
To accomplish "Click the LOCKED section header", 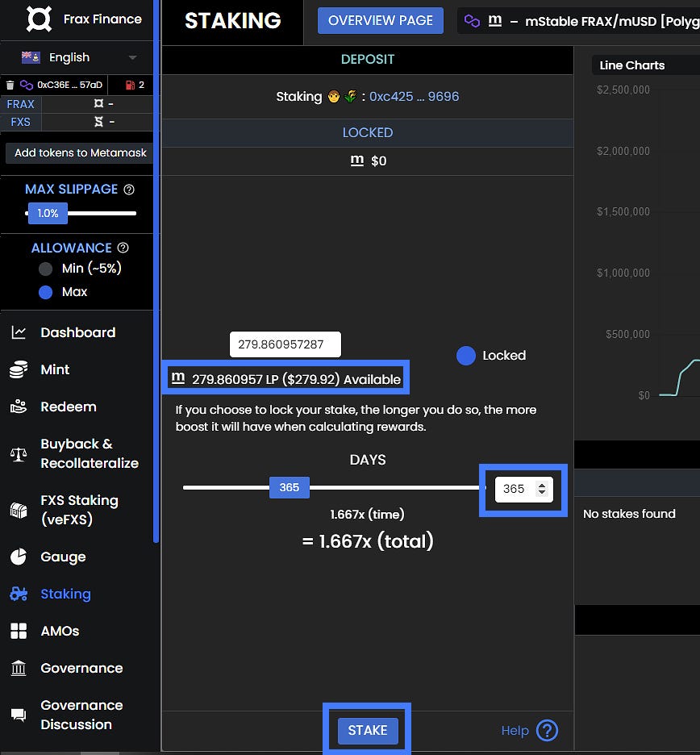I will (367, 132).
